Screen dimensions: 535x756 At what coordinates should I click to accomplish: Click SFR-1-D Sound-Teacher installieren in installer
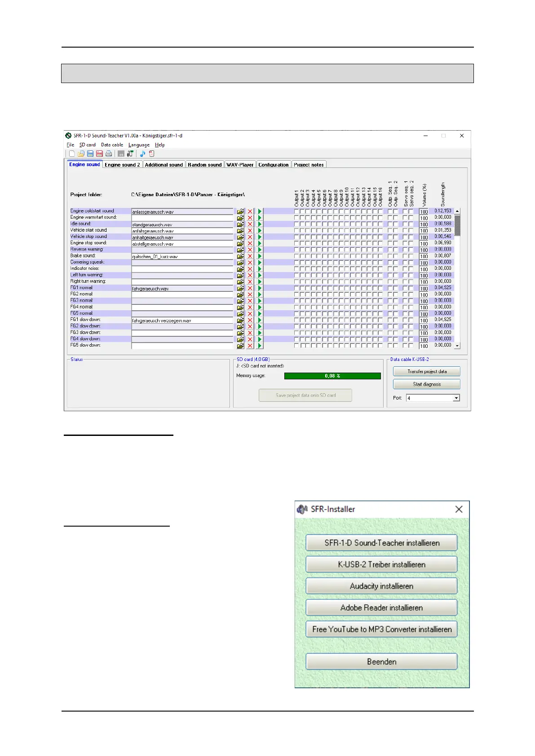[382, 543]
